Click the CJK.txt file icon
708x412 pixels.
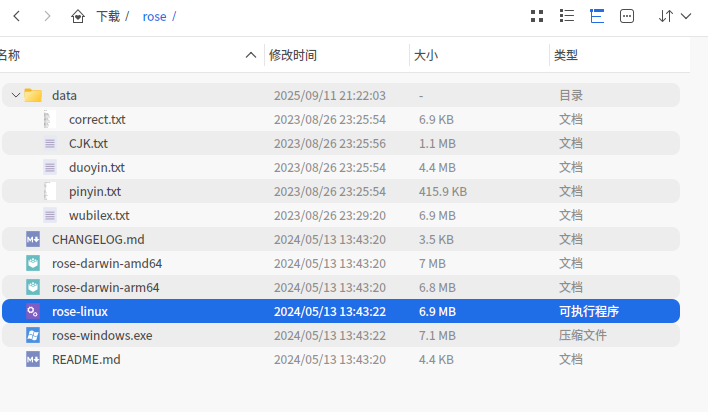pos(50,144)
